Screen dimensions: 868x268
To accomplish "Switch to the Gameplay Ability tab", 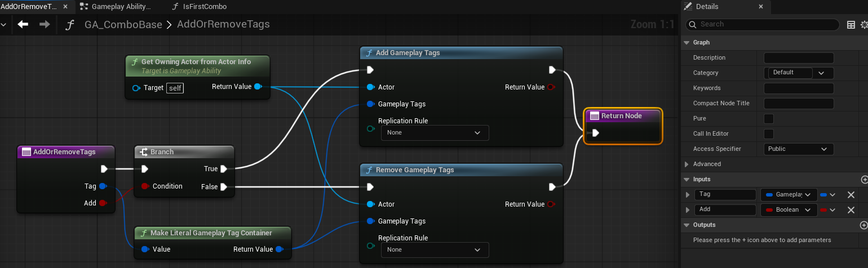I will [x=121, y=7].
